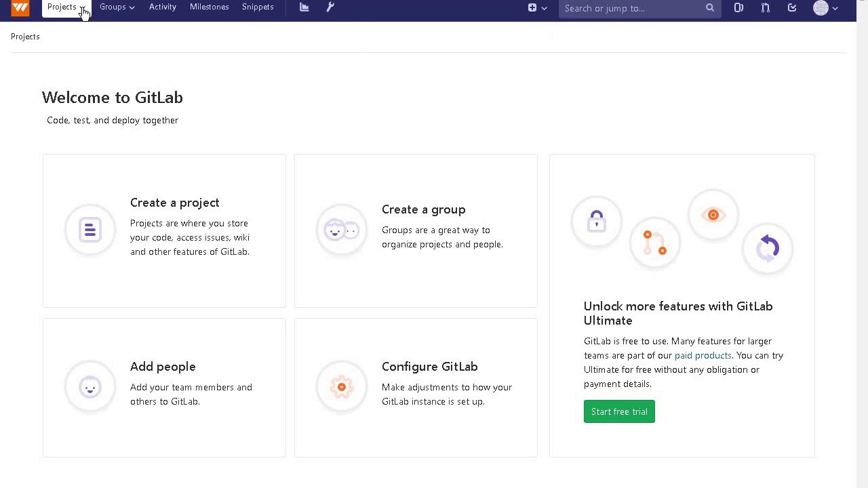Click the Projects breadcrumb link

point(25,37)
